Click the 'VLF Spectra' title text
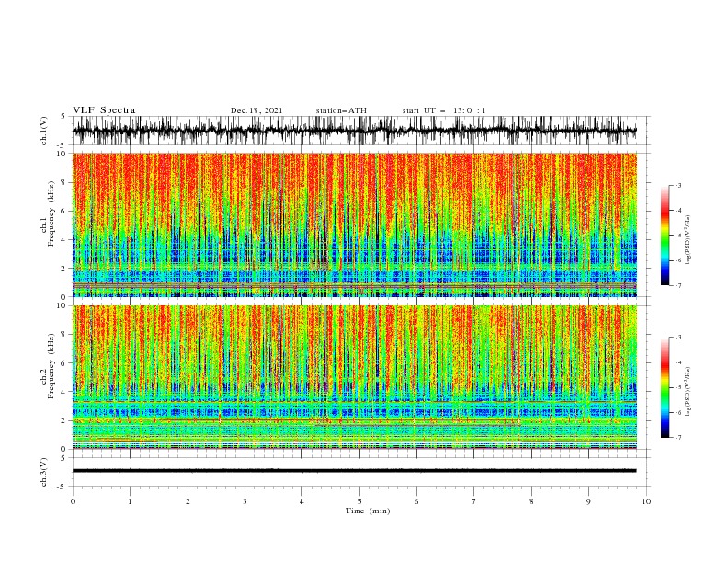Viewport: 728px width, 563px height. (104, 110)
